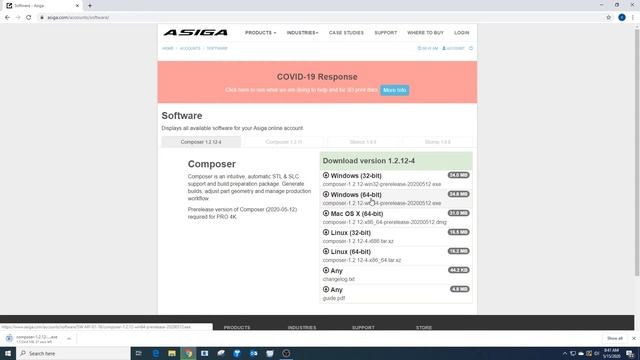
Task: Download the Windows (64-bit) Composer installer
Action: tap(396, 198)
